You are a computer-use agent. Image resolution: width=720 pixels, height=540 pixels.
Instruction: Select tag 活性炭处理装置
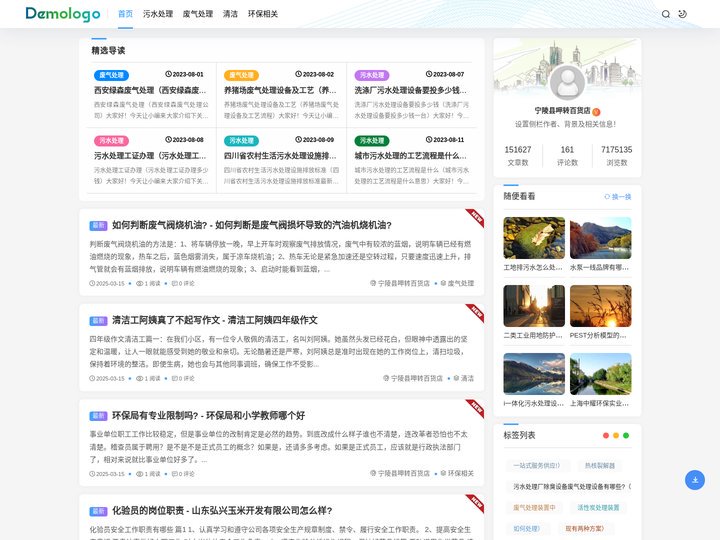click(598, 507)
